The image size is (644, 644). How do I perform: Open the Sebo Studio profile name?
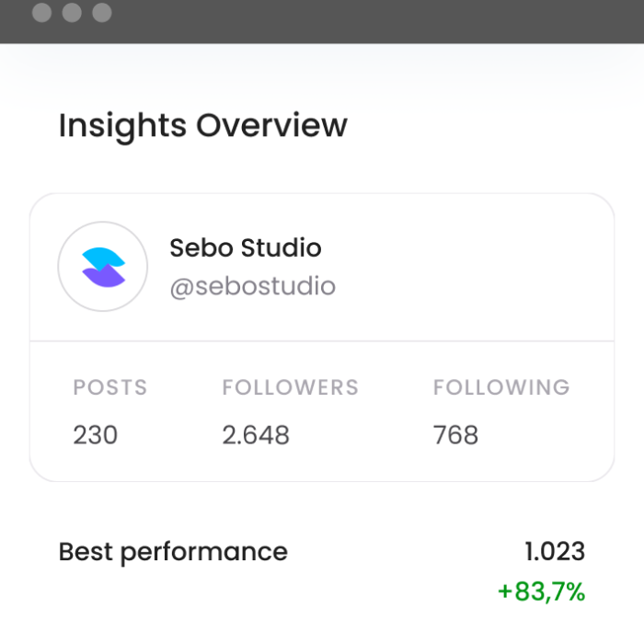pos(246,247)
